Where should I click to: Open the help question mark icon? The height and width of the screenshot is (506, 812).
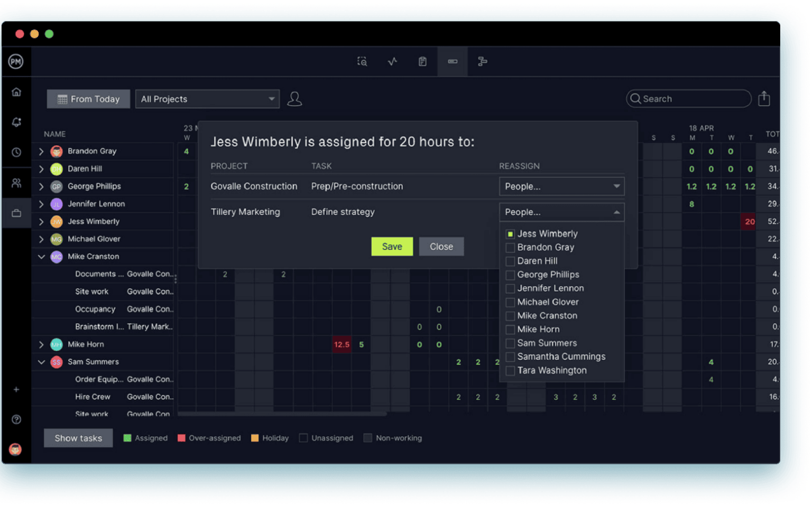pyautogui.click(x=16, y=419)
